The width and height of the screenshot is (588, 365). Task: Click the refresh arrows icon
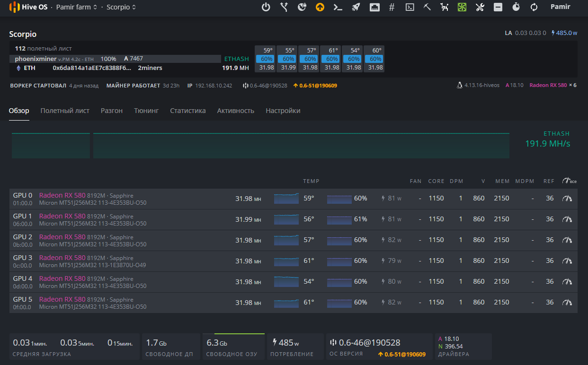(534, 7)
